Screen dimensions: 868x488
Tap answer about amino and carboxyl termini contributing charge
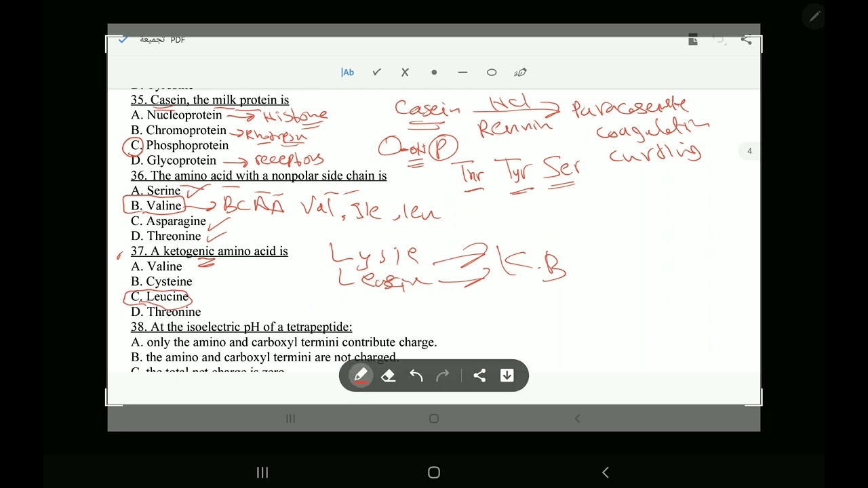[284, 342]
